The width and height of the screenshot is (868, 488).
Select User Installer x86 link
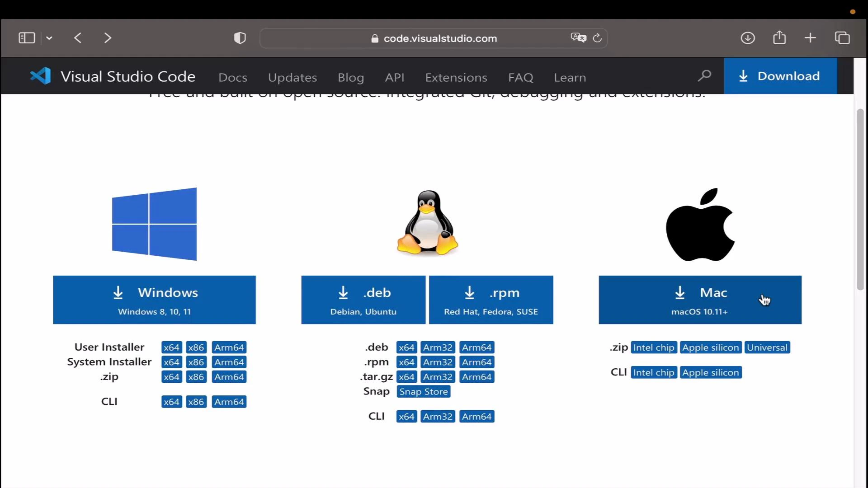click(196, 347)
